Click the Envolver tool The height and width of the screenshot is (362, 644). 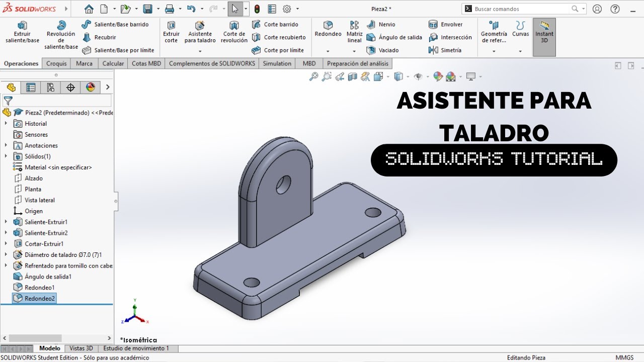tap(445, 24)
